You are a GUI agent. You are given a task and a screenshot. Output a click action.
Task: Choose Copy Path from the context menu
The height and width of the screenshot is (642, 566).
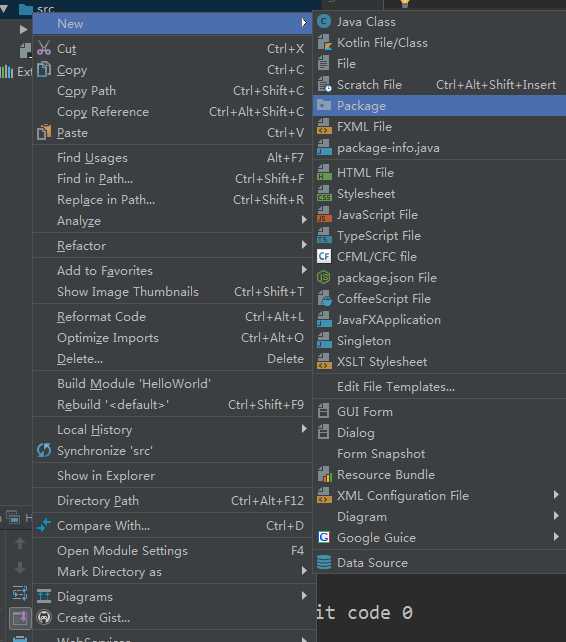coord(172,90)
